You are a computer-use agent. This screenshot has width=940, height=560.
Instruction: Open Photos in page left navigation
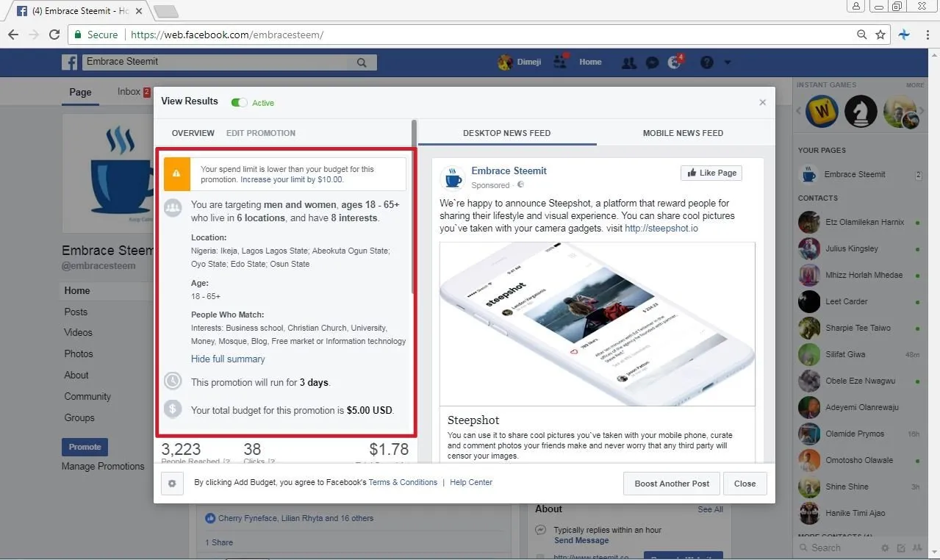[79, 354]
